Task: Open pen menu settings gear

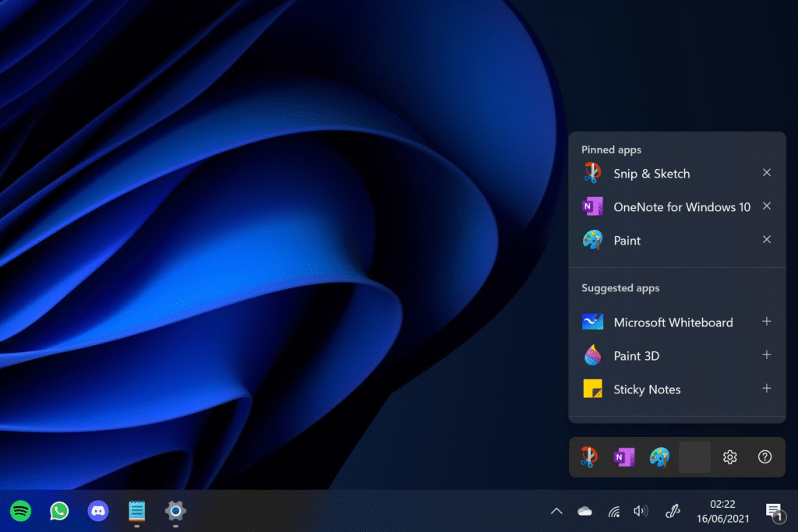Action: pos(729,457)
